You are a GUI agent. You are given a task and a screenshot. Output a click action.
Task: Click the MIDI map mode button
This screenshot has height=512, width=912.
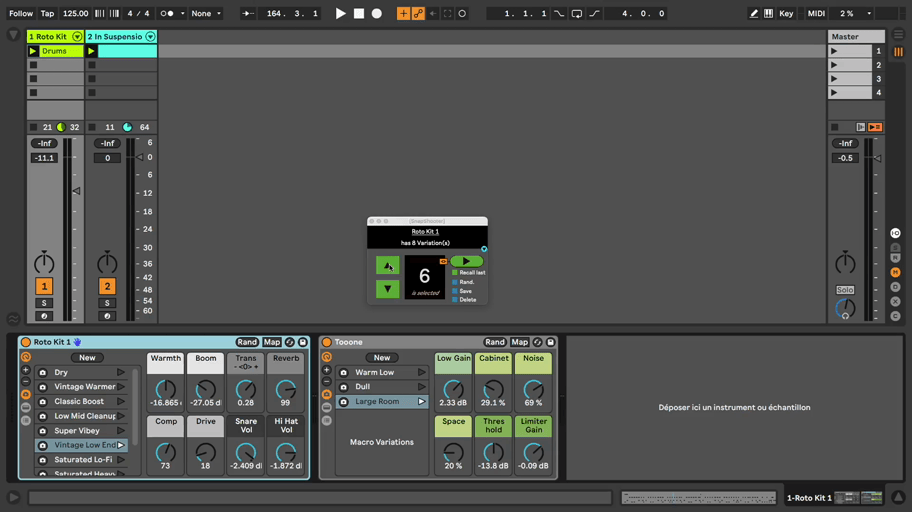pos(816,14)
